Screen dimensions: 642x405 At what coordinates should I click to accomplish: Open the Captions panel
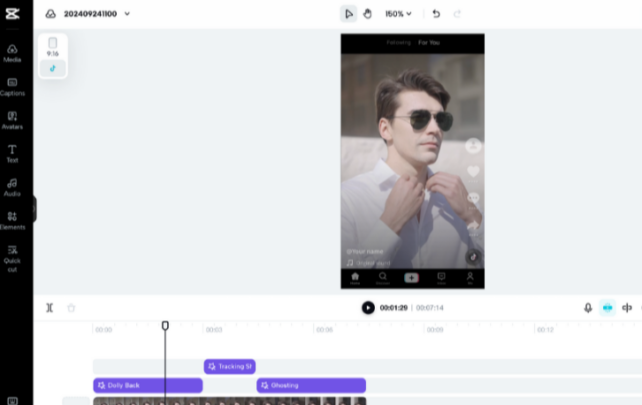click(x=12, y=87)
